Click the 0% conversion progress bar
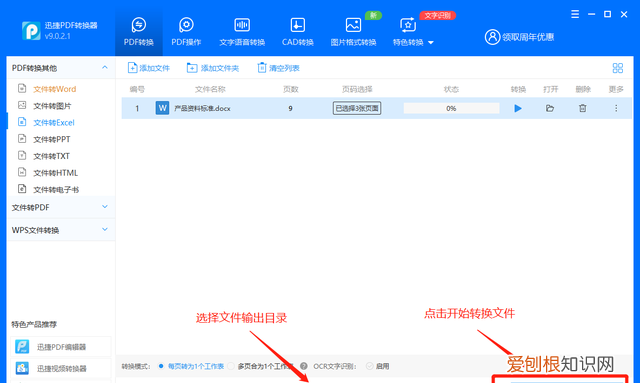The image size is (640, 383). pos(451,108)
